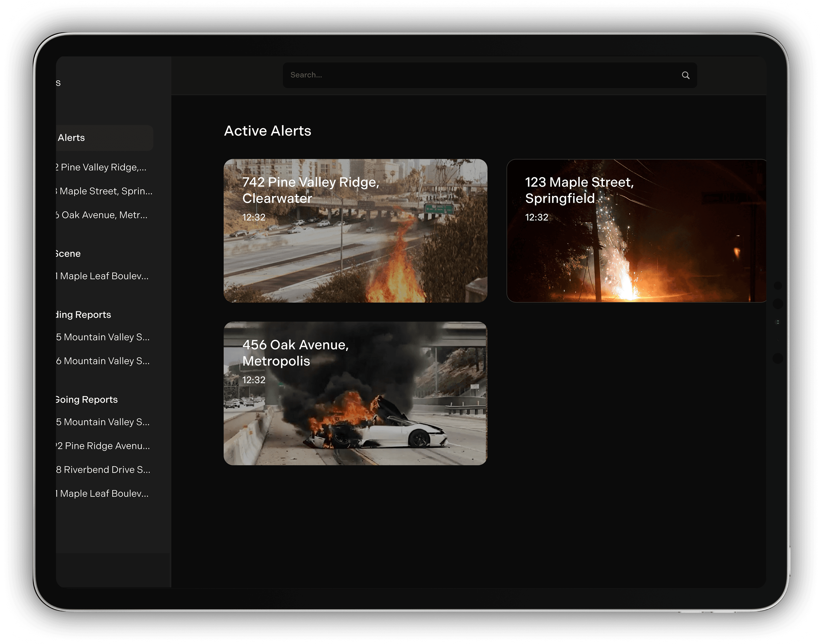The height and width of the screenshot is (644, 821).
Task: Click the Scene section header
Action: (x=69, y=254)
